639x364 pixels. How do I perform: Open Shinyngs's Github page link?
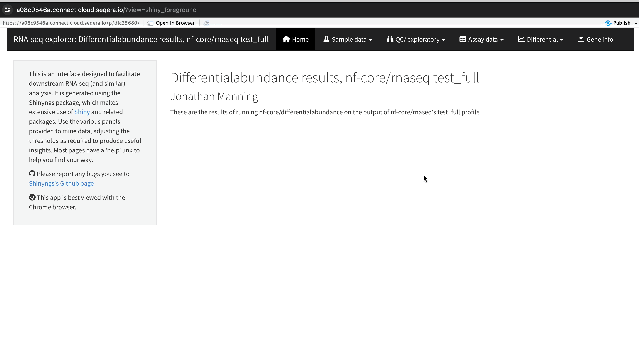click(61, 183)
